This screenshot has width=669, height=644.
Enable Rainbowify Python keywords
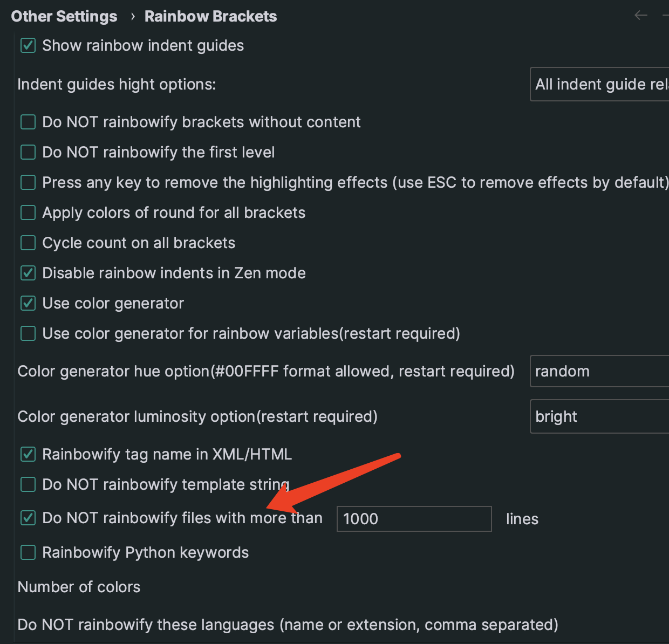[x=28, y=552]
